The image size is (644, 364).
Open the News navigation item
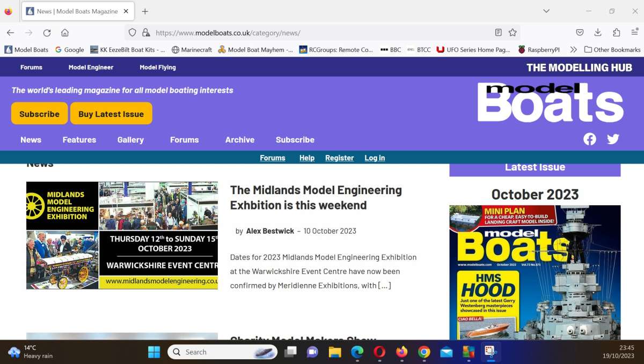coord(31,139)
